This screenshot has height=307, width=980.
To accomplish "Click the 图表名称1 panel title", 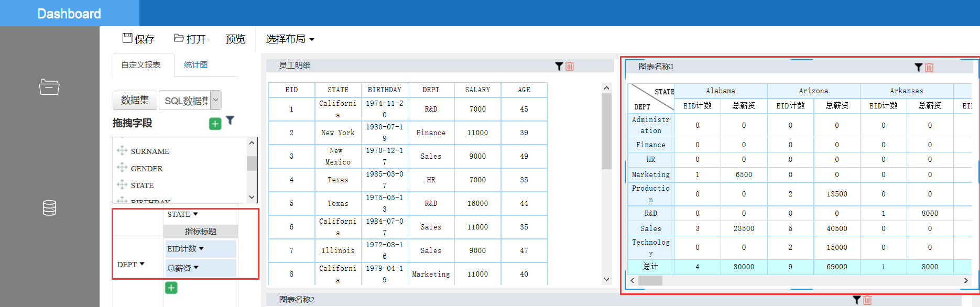I will tap(656, 67).
